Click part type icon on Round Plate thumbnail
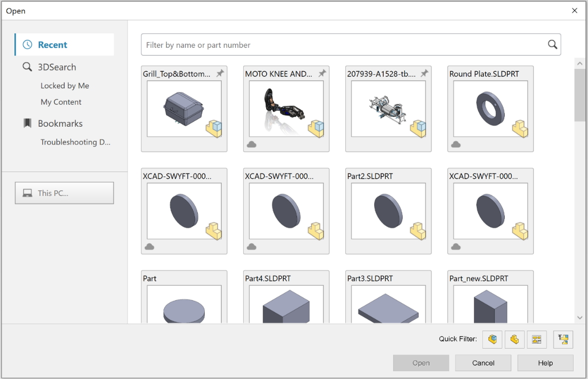588x379 pixels. click(x=520, y=129)
